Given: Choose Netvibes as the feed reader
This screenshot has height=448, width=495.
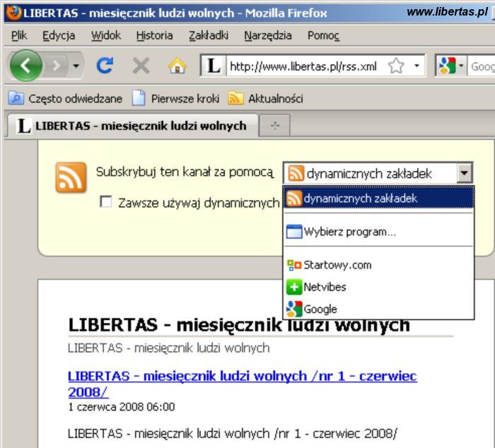Looking at the screenshot, I should click(x=325, y=287).
